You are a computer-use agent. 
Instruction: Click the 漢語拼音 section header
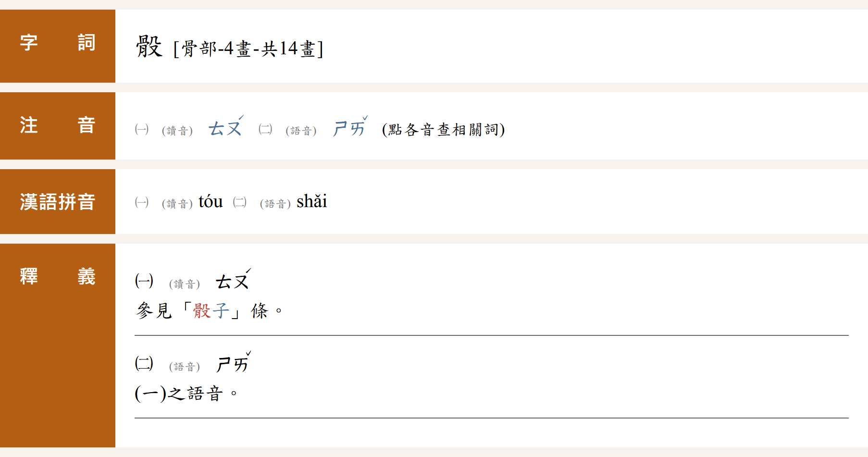pyautogui.click(x=58, y=202)
